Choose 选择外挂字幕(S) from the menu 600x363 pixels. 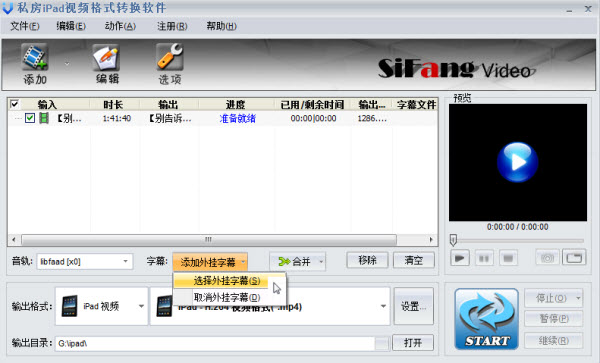pyautogui.click(x=227, y=281)
